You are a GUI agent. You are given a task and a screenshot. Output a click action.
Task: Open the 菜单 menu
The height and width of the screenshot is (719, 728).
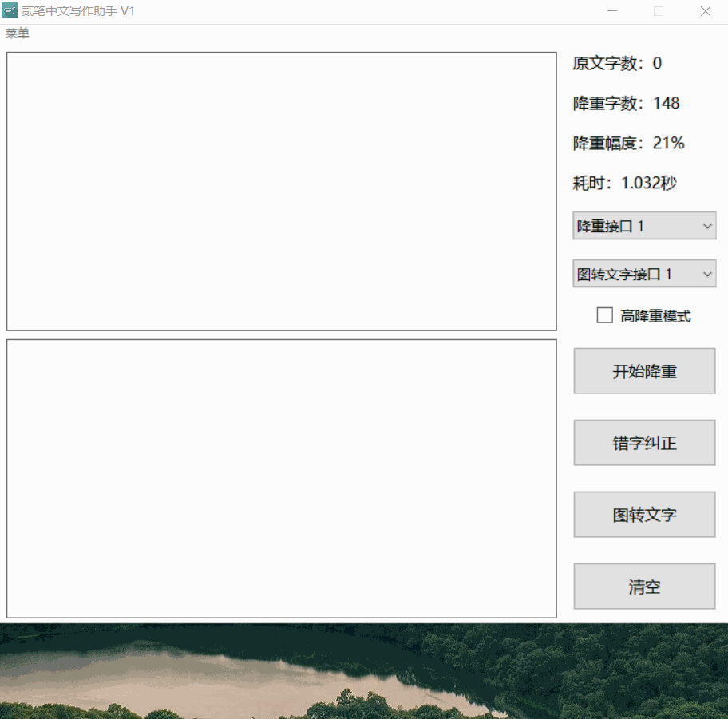pos(18,34)
